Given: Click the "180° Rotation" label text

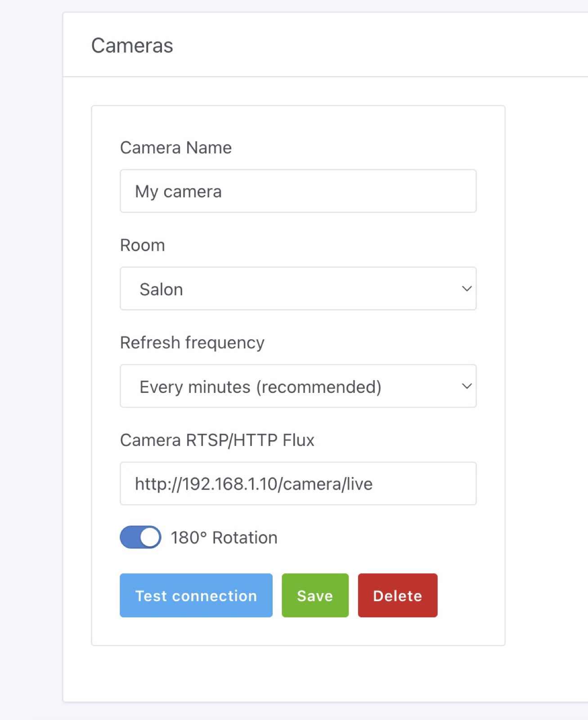Looking at the screenshot, I should coord(224,538).
